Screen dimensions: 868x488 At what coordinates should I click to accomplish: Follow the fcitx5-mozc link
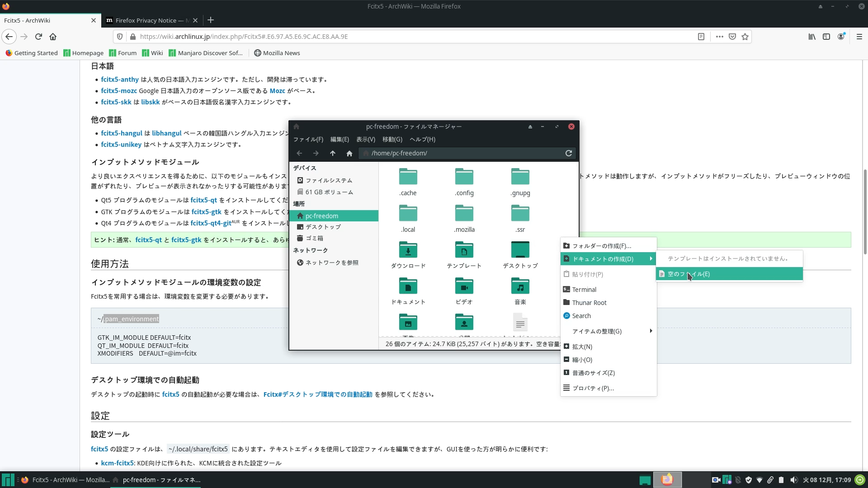pyautogui.click(x=119, y=91)
